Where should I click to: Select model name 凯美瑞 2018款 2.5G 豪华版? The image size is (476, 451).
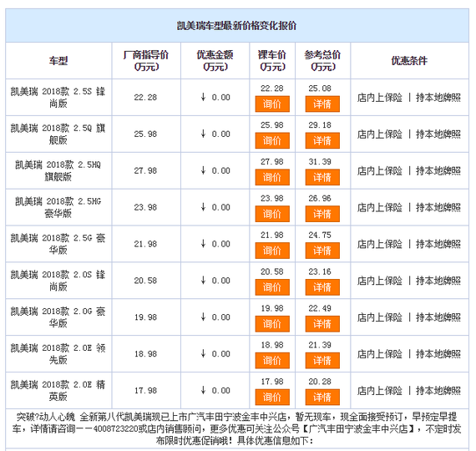pos(58,244)
